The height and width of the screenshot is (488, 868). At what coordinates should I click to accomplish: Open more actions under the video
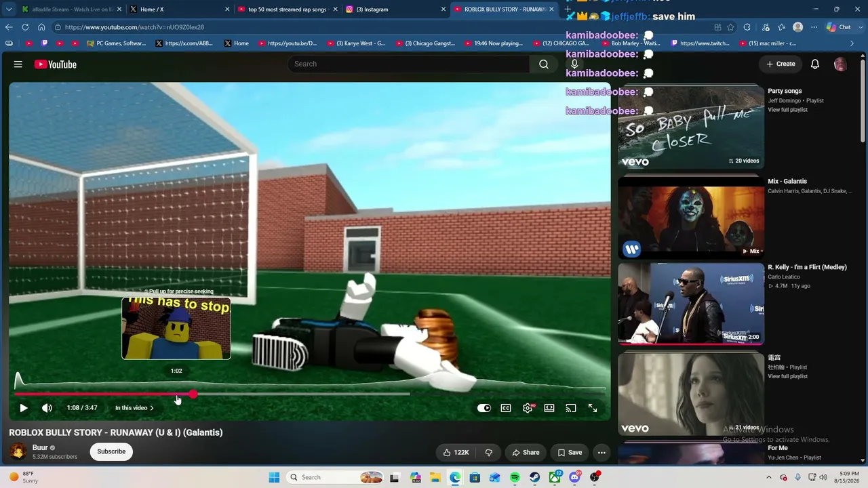[x=601, y=452]
